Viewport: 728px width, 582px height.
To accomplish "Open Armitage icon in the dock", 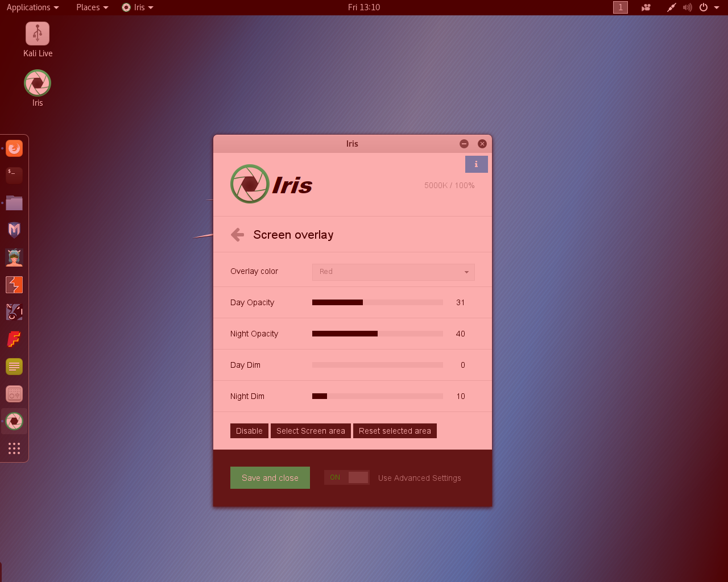I will tap(14, 257).
